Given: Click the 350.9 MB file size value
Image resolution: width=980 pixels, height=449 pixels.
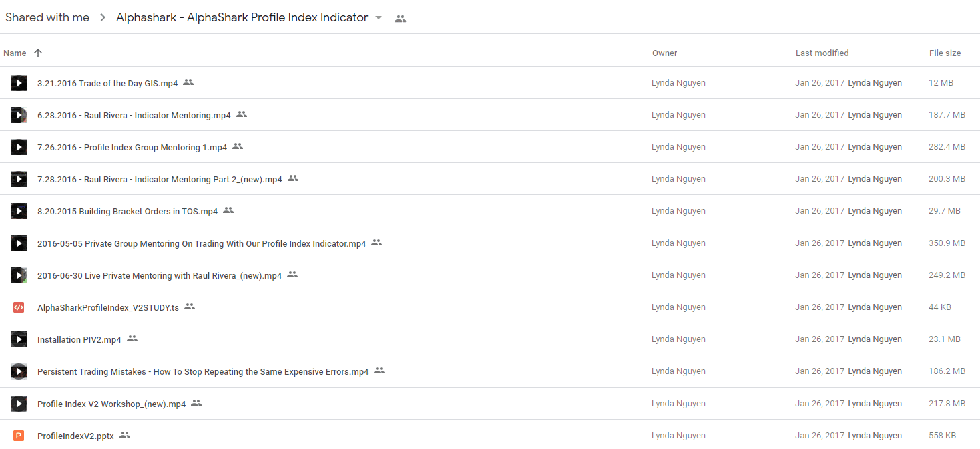Looking at the screenshot, I should click(947, 243).
